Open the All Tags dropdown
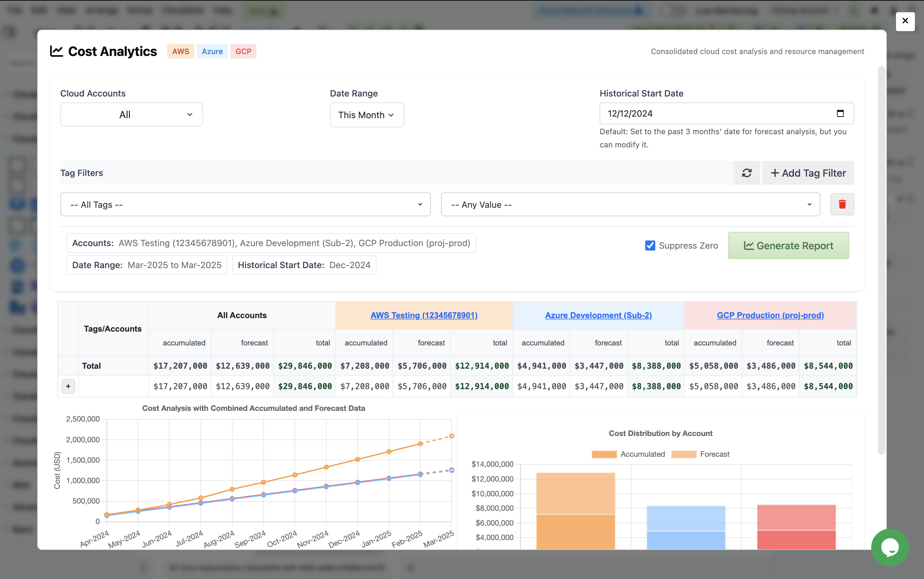 click(245, 205)
